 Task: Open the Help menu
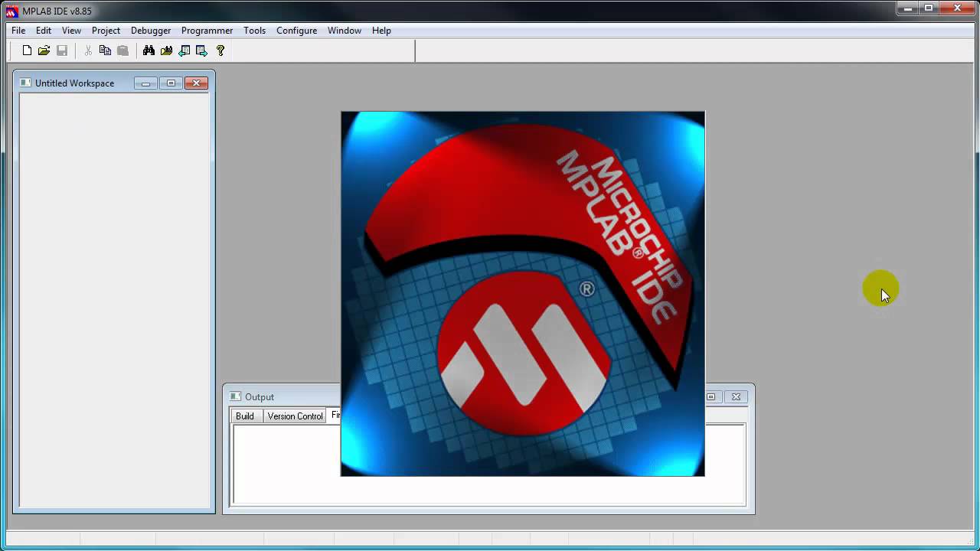pyautogui.click(x=381, y=31)
